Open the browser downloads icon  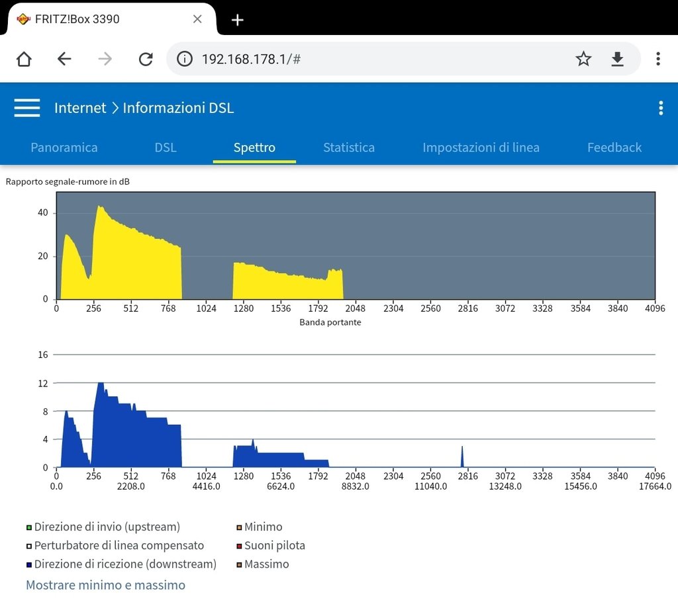coord(617,60)
